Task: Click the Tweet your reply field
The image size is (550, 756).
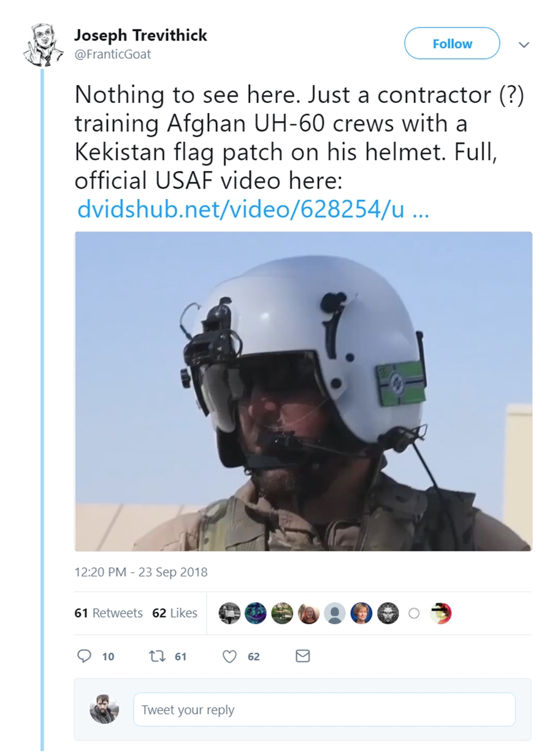Action: click(324, 709)
